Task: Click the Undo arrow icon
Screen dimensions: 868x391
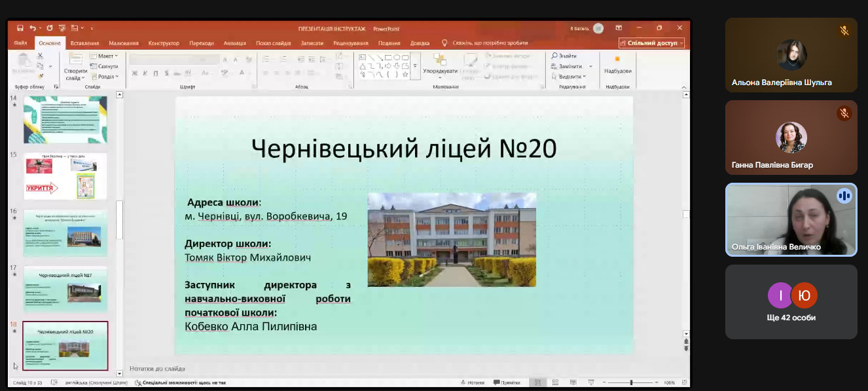Action: pyautogui.click(x=32, y=28)
